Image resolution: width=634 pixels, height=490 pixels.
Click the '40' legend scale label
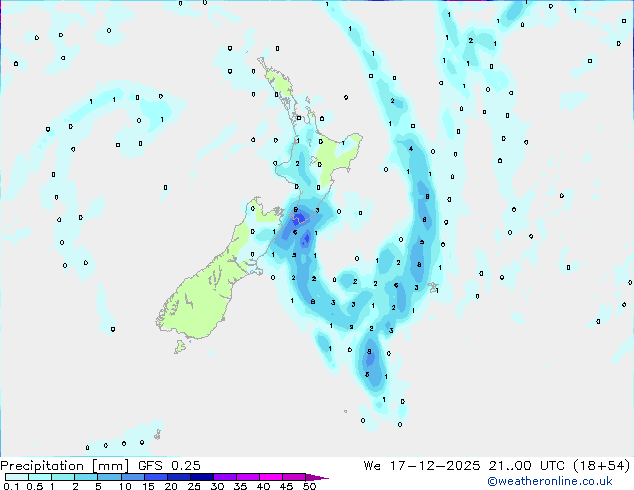coord(263,486)
